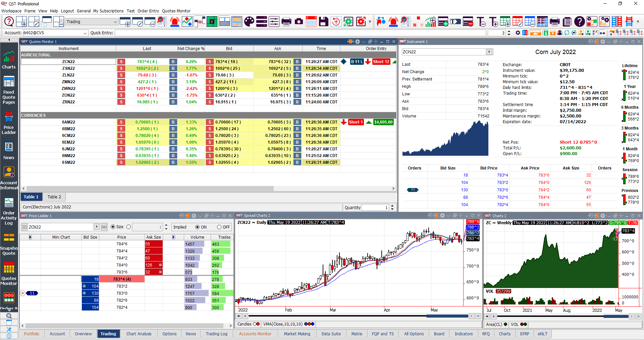Open the Price Ladder sidebar panel
This screenshot has height=340, width=644.
[9, 123]
